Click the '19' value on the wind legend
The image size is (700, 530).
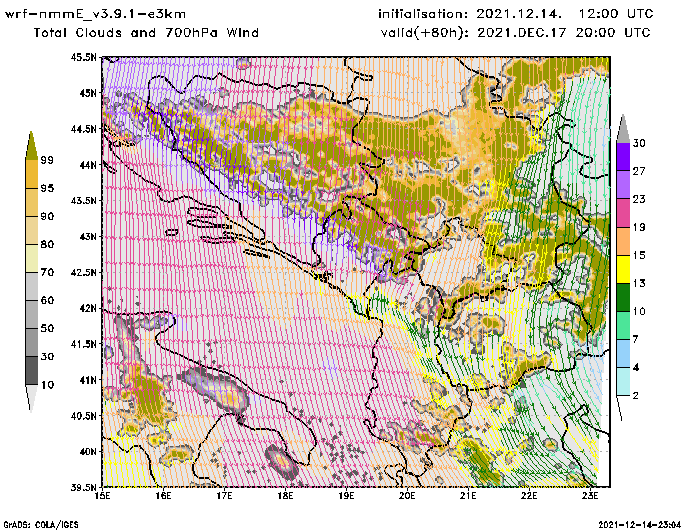coord(639,227)
